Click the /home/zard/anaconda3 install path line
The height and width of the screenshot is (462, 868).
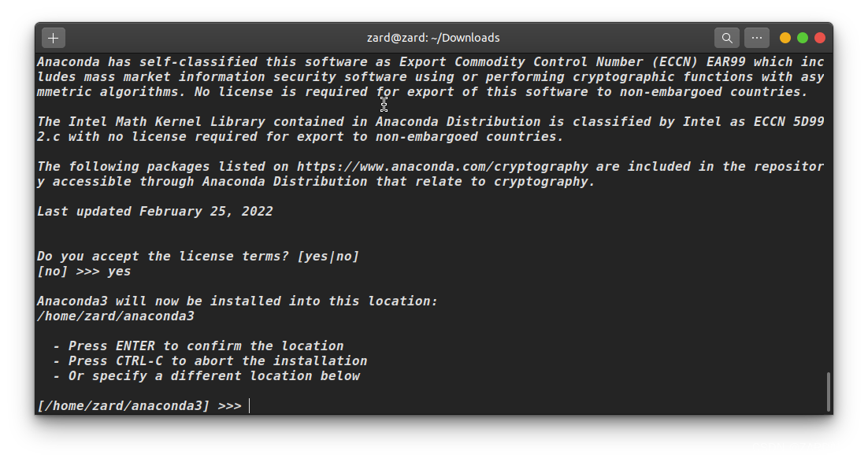[x=116, y=316]
